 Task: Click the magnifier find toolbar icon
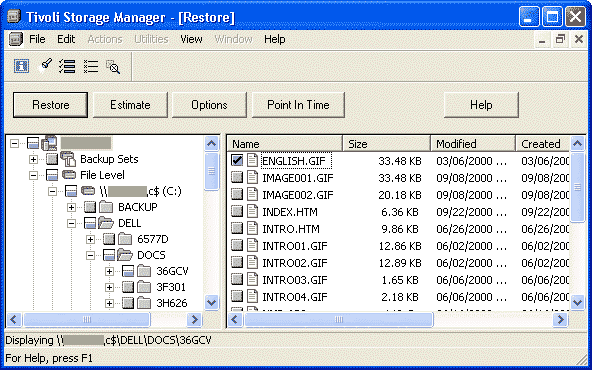coord(113,66)
